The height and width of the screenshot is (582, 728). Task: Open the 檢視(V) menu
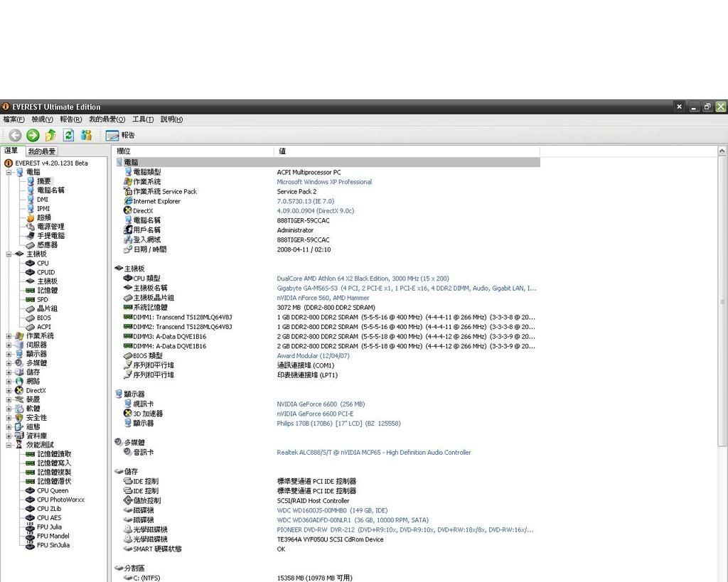(x=42, y=119)
